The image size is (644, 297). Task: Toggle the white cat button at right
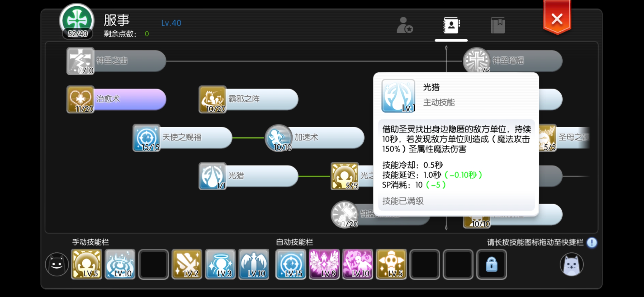point(572,264)
